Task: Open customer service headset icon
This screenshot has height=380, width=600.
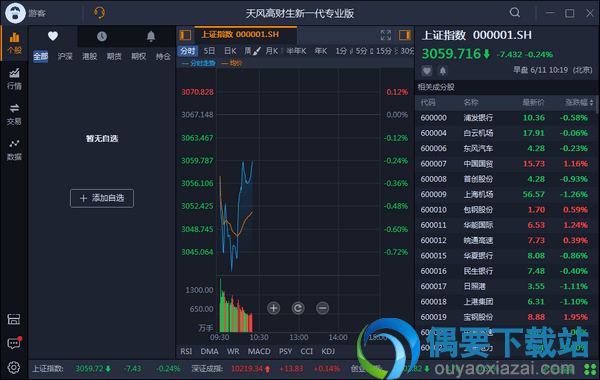Action: (99, 13)
